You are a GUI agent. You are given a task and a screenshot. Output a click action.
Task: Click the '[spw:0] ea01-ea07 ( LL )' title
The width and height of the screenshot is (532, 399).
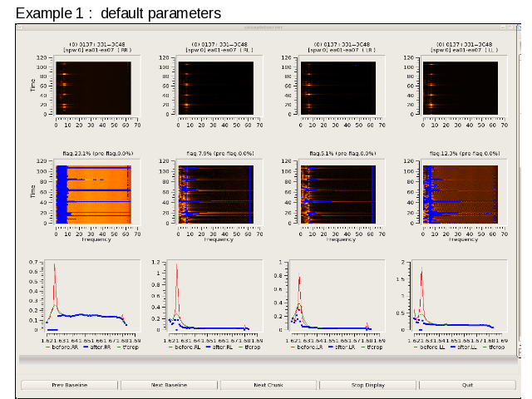(464, 50)
